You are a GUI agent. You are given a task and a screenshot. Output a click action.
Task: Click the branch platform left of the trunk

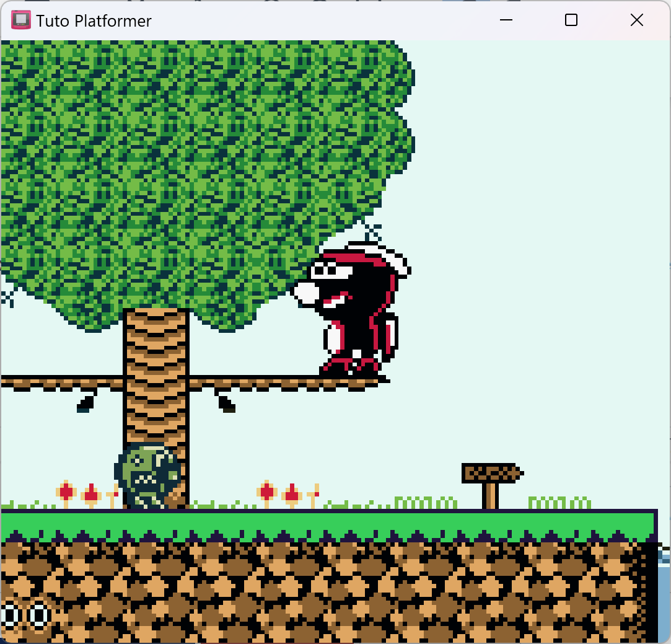[62, 382]
